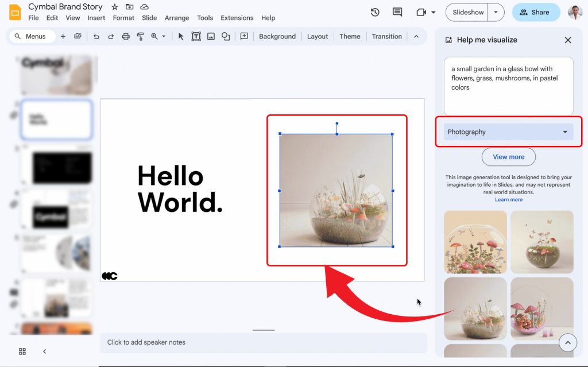Open the Arrange menu
Screen dimensions: 588x367
177,18
